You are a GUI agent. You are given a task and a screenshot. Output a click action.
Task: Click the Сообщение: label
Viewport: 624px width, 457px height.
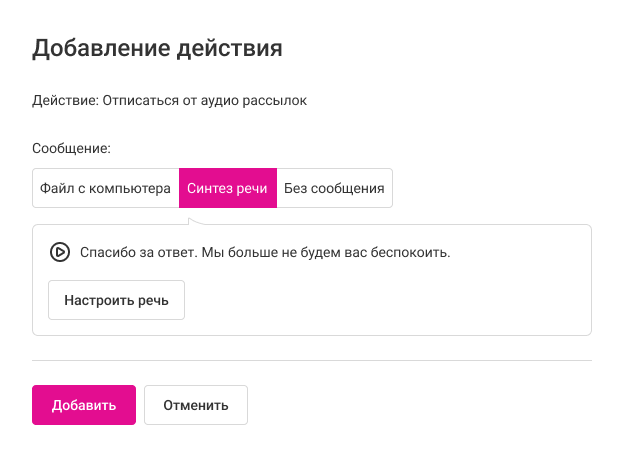tap(71, 148)
